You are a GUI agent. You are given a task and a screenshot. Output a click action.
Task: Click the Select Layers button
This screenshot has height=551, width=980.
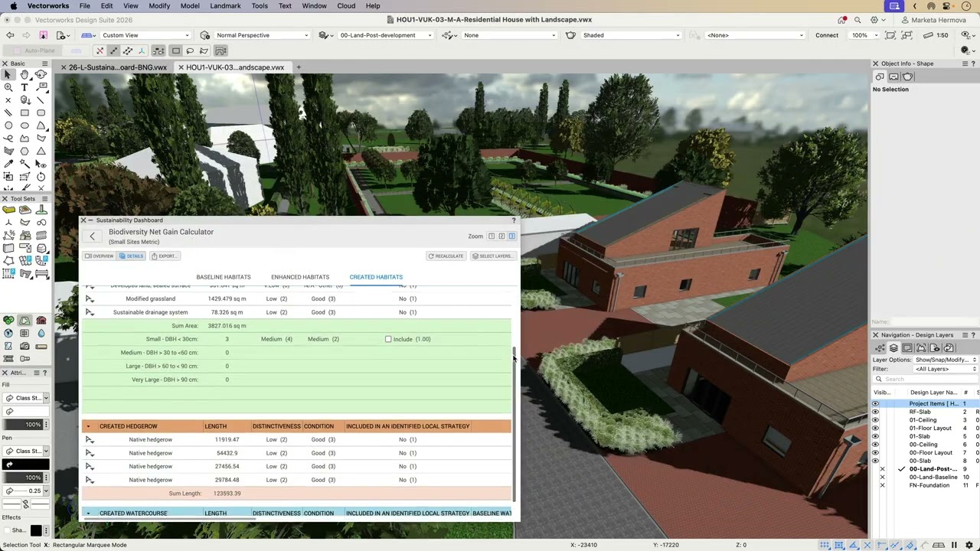point(492,256)
